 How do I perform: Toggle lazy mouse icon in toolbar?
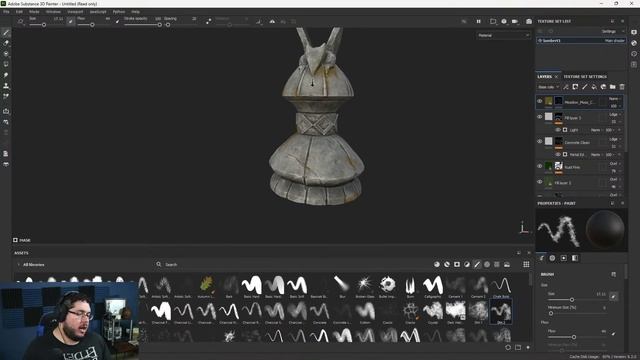pos(208,21)
